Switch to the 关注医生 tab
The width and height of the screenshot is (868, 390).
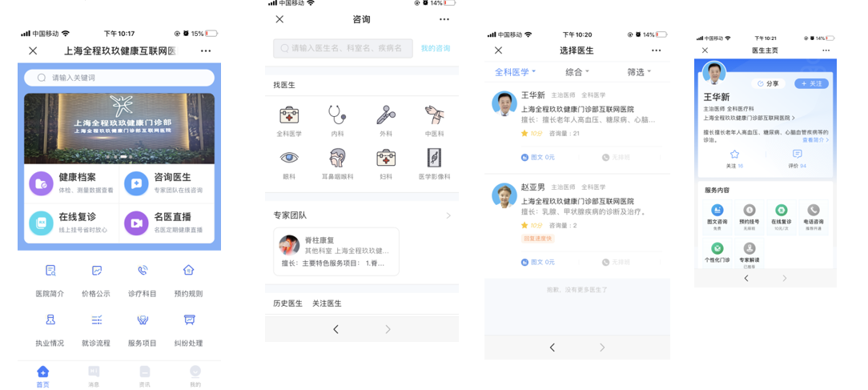tap(327, 304)
